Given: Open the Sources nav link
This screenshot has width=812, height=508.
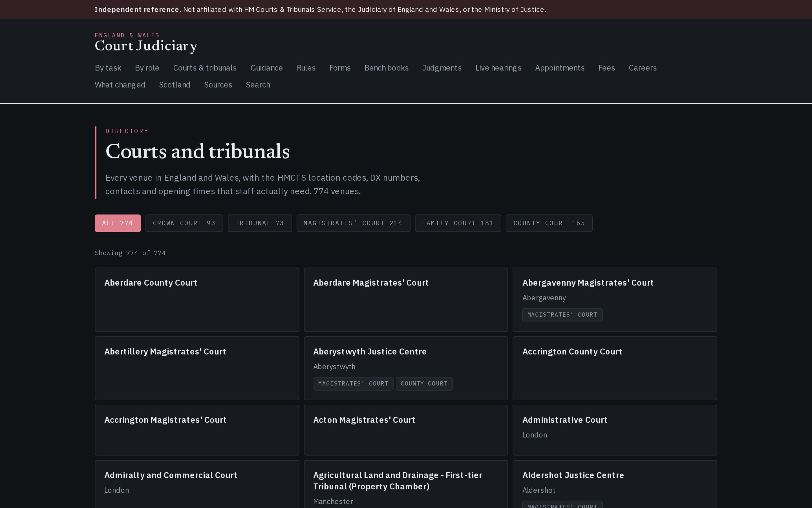Looking at the screenshot, I should [x=218, y=85].
